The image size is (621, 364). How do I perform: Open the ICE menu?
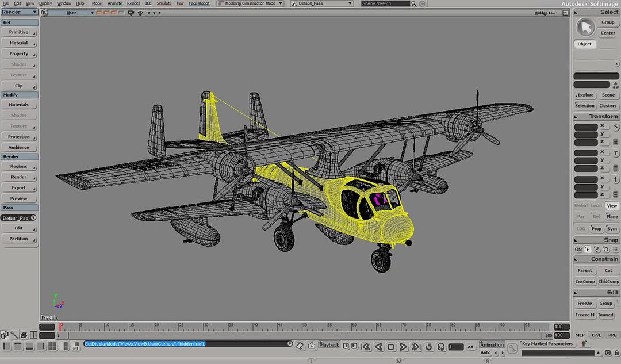coord(148,3)
